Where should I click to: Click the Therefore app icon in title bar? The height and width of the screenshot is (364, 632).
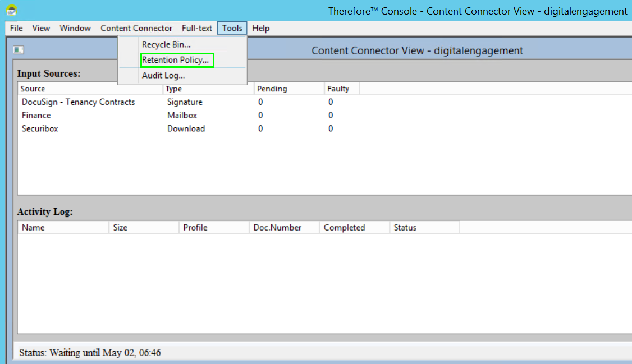tap(12, 11)
